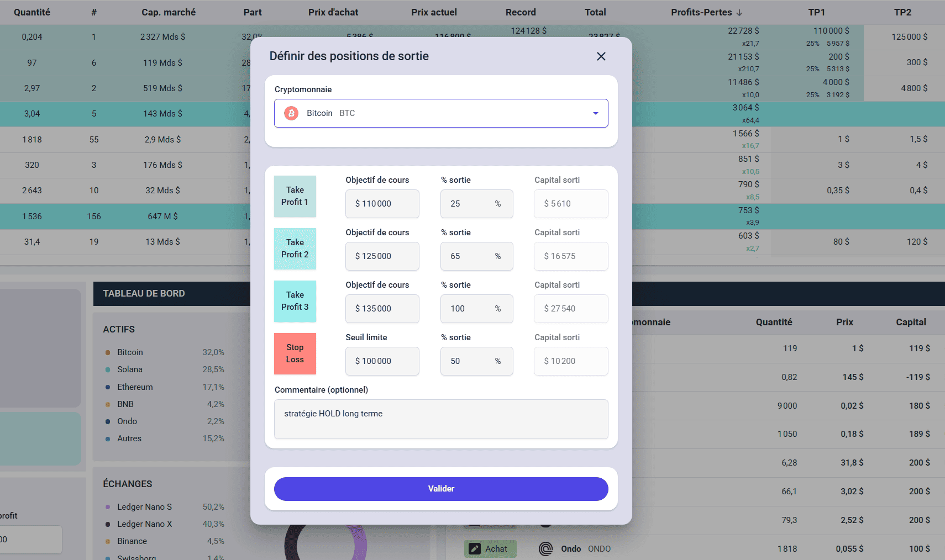Click the Ledger Nano S legend dot
This screenshot has width=945, height=560.
(x=108, y=507)
